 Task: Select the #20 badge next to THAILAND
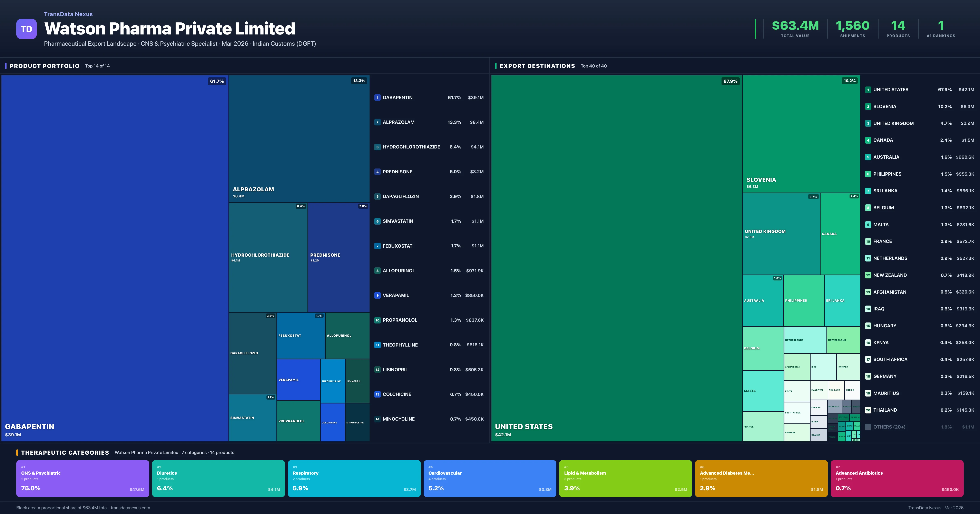click(868, 410)
